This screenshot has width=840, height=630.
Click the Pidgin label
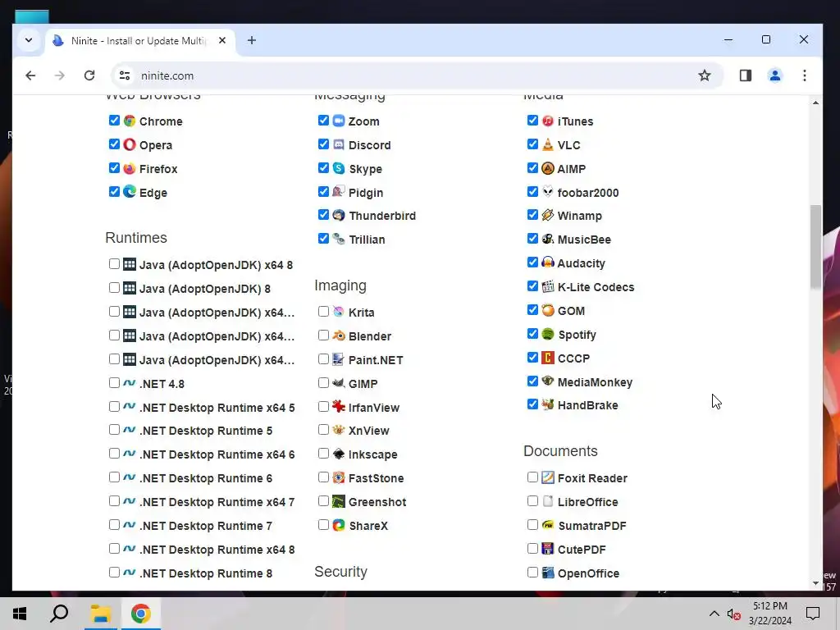click(365, 193)
